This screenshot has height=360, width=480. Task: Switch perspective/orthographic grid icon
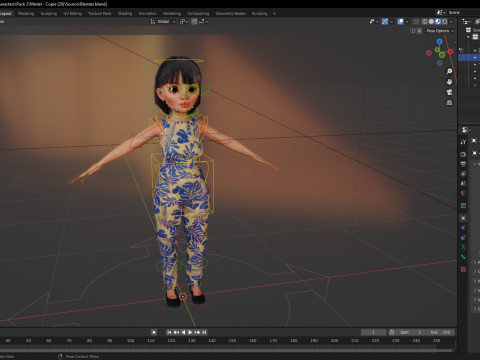[x=449, y=102]
